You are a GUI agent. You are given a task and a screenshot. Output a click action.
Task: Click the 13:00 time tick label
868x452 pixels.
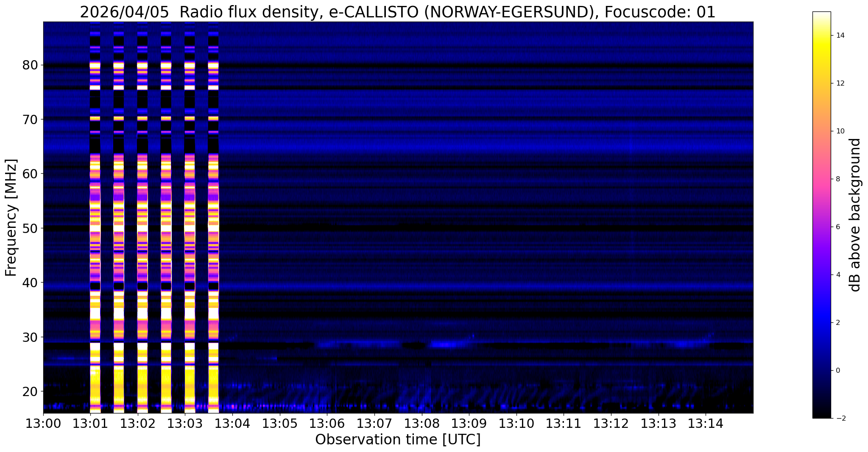click(43, 423)
